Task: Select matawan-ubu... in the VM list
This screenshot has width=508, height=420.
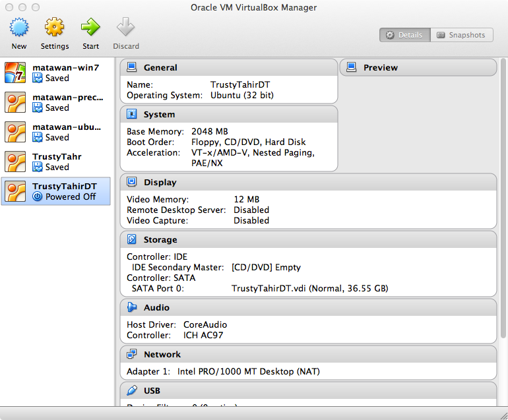Action: (x=55, y=132)
